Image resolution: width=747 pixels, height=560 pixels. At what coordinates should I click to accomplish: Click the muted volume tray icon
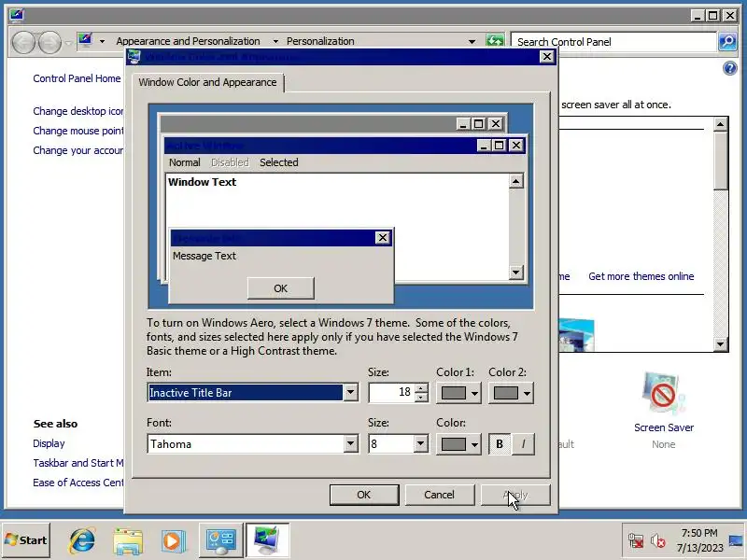(x=658, y=541)
